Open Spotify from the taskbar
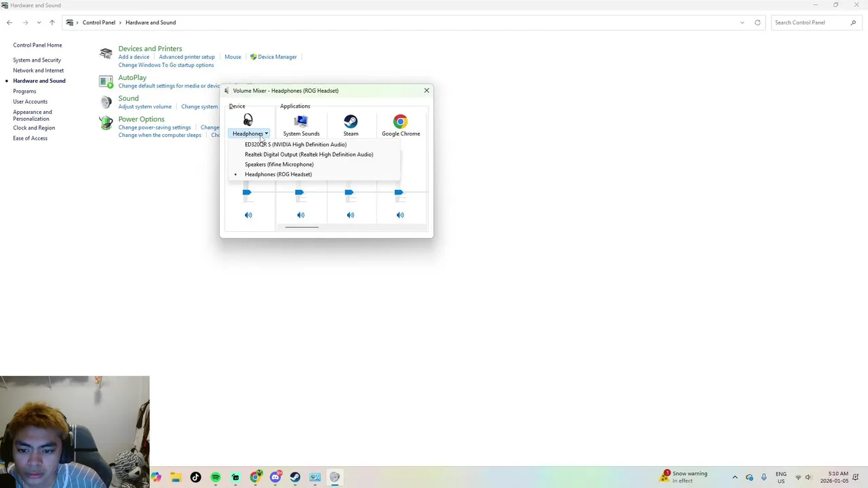Viewport: 868px width, 488px height. (216, 477)
